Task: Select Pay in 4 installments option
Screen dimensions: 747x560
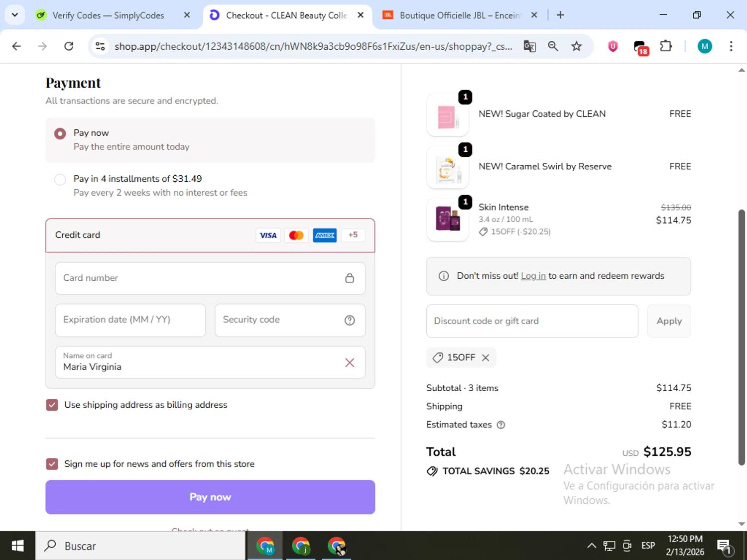Action: [60, 179]
